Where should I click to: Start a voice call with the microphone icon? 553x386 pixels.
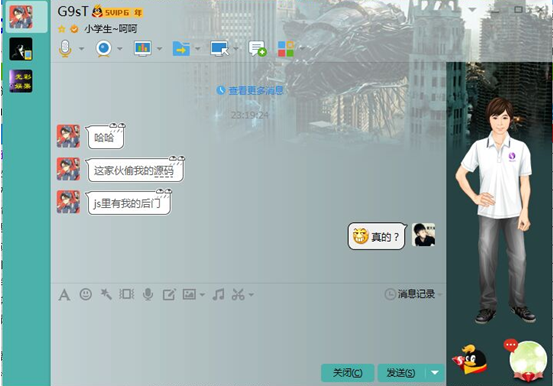(x=65, y=48)
